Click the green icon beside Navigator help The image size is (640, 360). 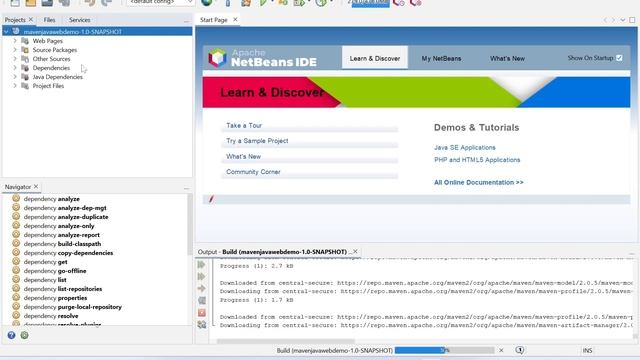[24, 335]
